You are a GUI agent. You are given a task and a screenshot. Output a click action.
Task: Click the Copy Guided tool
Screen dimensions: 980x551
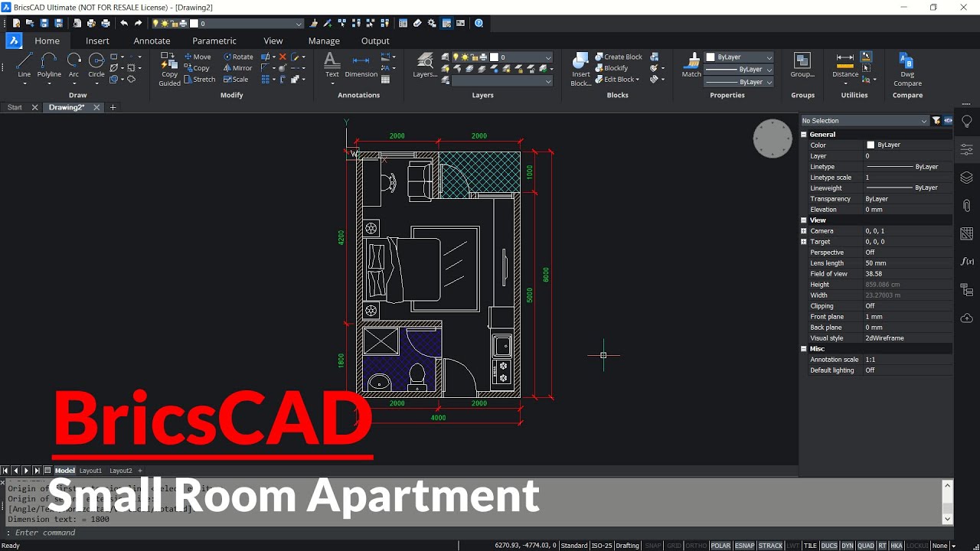click(169, 70)
